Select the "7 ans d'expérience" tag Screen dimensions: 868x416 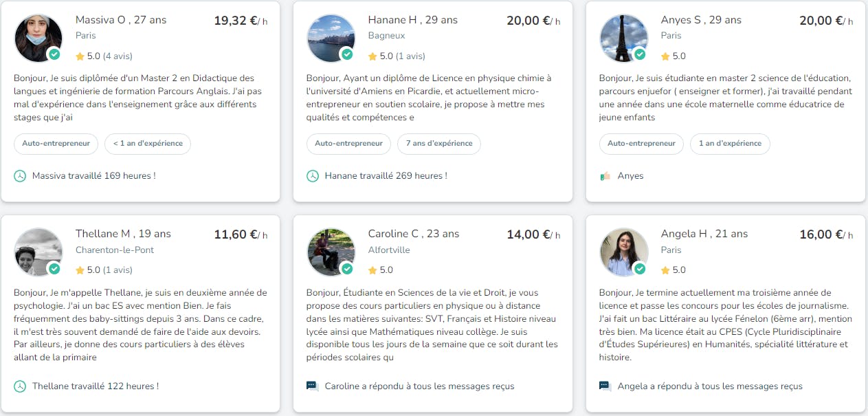pyautogui.click(x=439, y=144)
